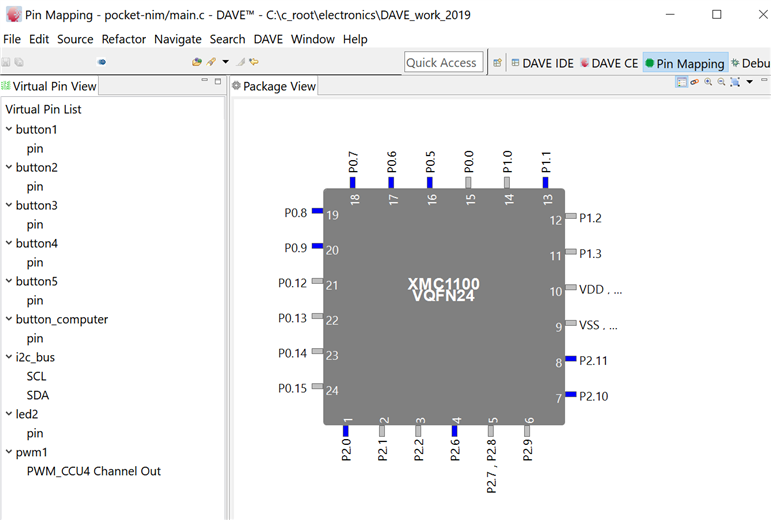This screenshot has height=520, width=771.
Task: Fit the package diagram to the view
Action: (x=735, y=82)
